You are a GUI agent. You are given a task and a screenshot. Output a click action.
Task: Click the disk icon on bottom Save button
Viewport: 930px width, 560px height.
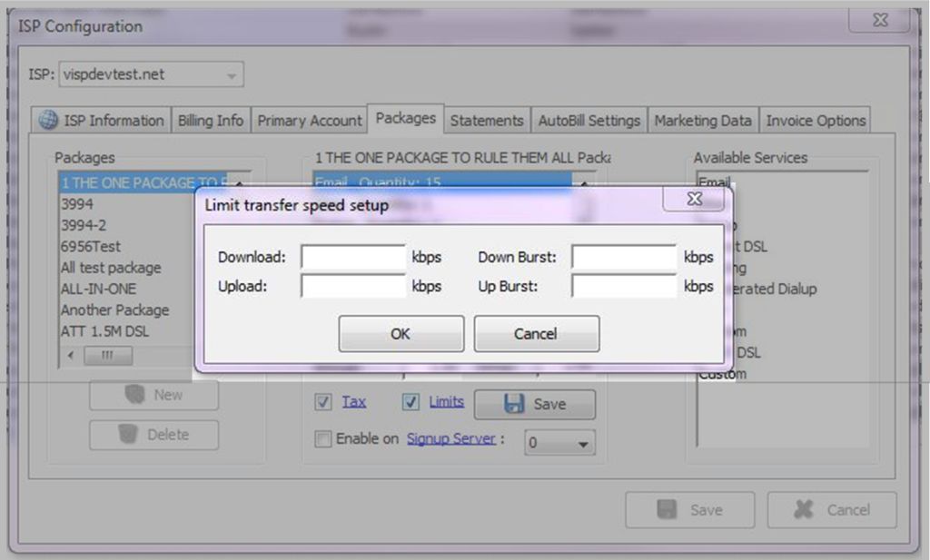pos(667,510)
